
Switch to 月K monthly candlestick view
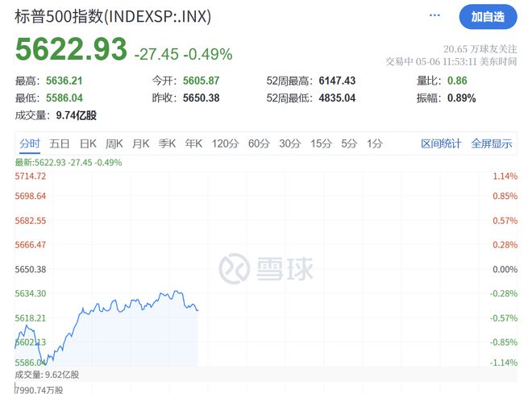tap(141, 143)
